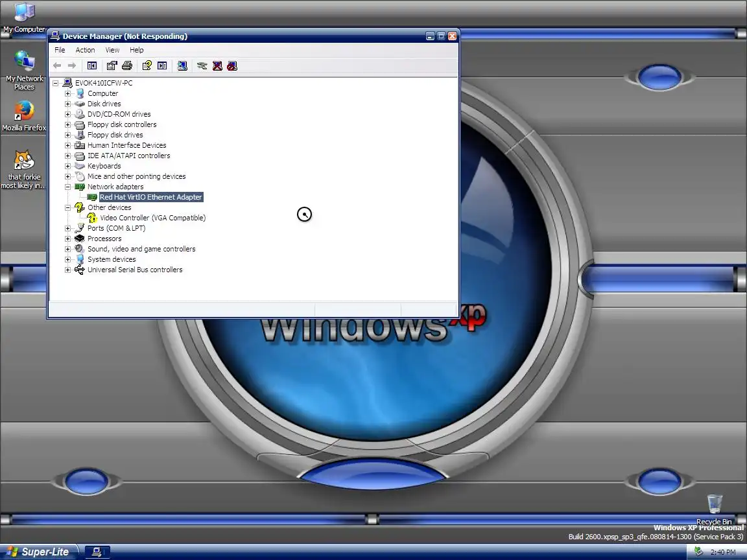The height and width of the screenshot is (560, 747).
Task: Open the File menu
Action: pyautogui.click(x=60, y=50)
